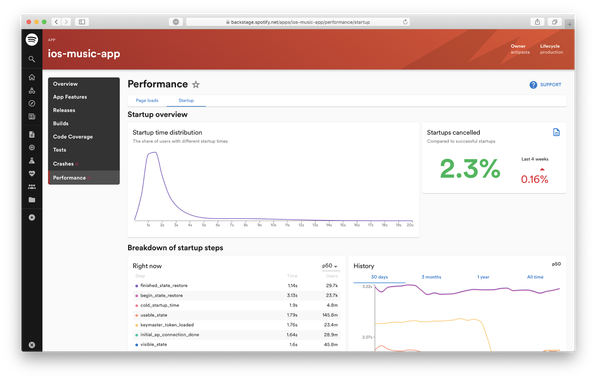596x380 pixels.
Task: Open the compass explore icon in the sidebar
Action: click(x=32, y=103)
